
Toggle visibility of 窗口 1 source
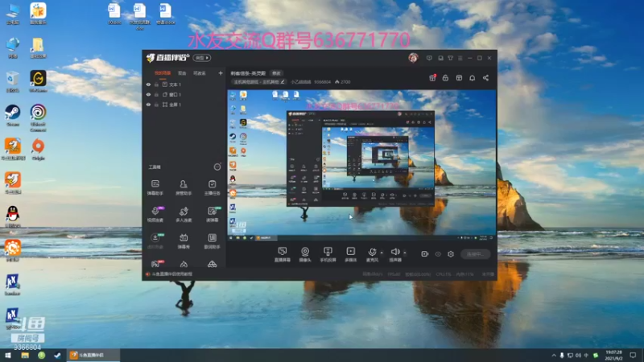pyautogui.click(x=148, y=94)
